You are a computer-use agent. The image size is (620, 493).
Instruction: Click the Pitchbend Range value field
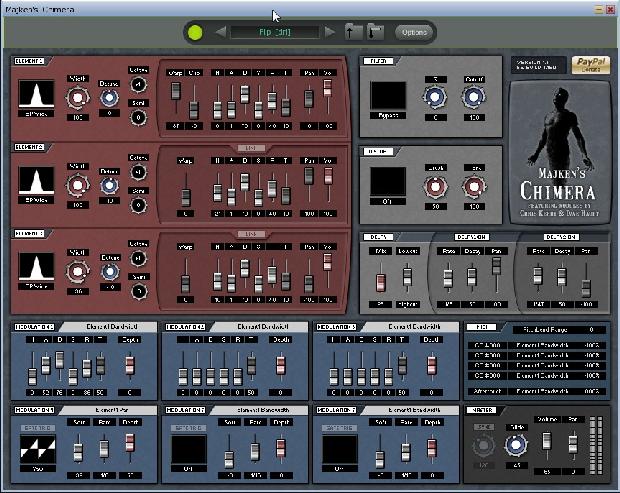(591, 329)
